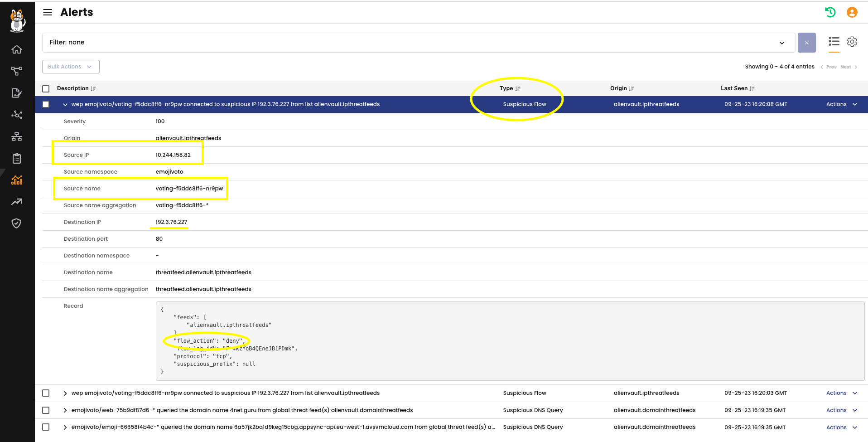868x442 pixels.
Task: Clear the filter with the X button
Action: [x=807, y=43]
